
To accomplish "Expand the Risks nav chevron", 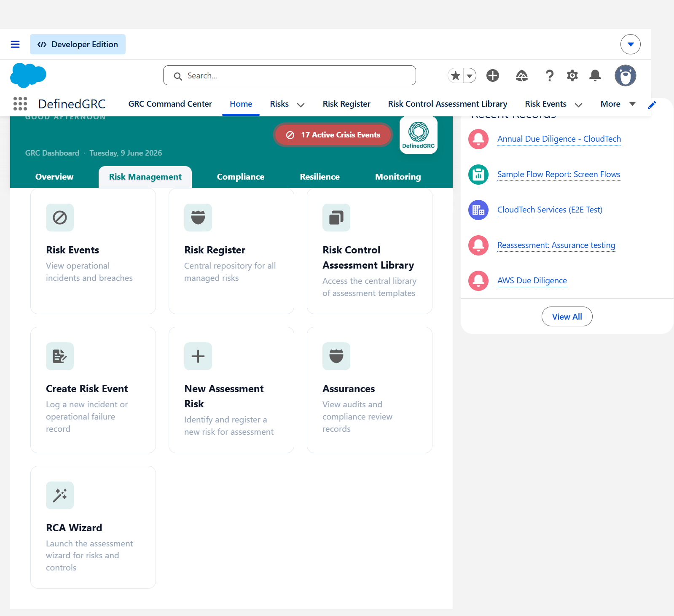I will point(301,105).
